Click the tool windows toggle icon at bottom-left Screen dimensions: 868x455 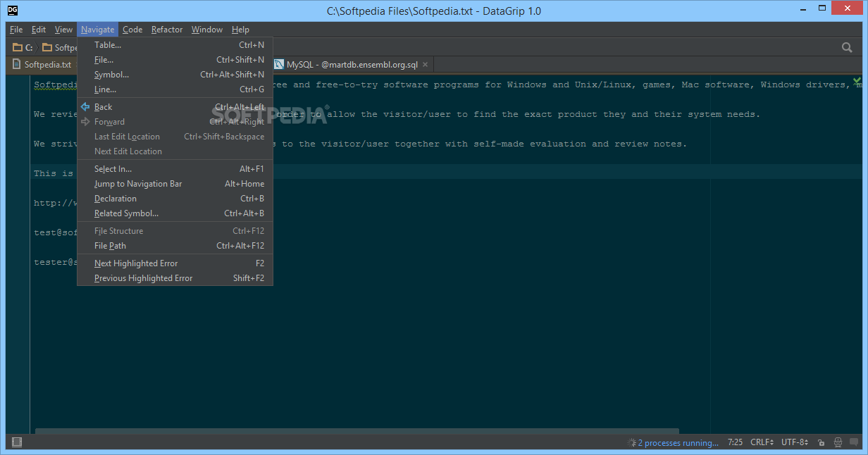click(17, 442)
